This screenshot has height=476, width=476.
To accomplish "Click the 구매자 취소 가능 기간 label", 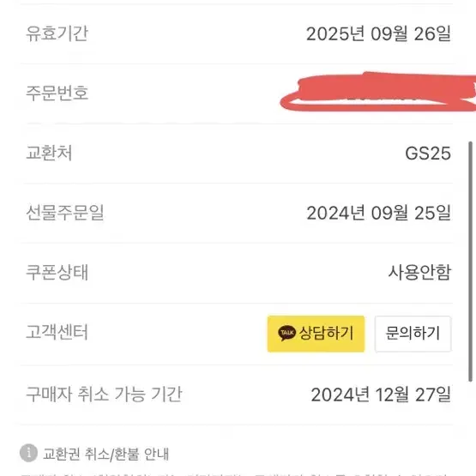I will coord(104,394).
